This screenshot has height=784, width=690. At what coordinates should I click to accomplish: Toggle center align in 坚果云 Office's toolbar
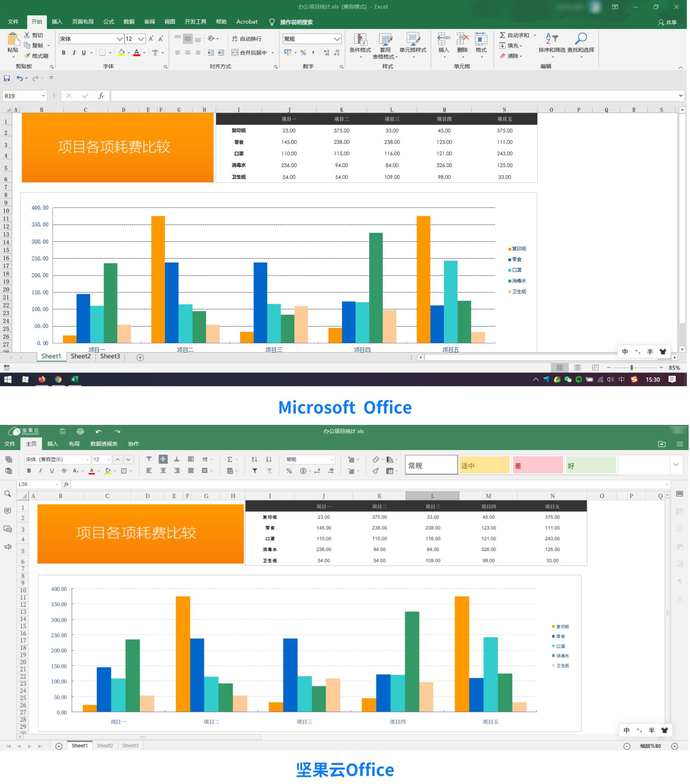pyautogui.click(x=163, y=470)
